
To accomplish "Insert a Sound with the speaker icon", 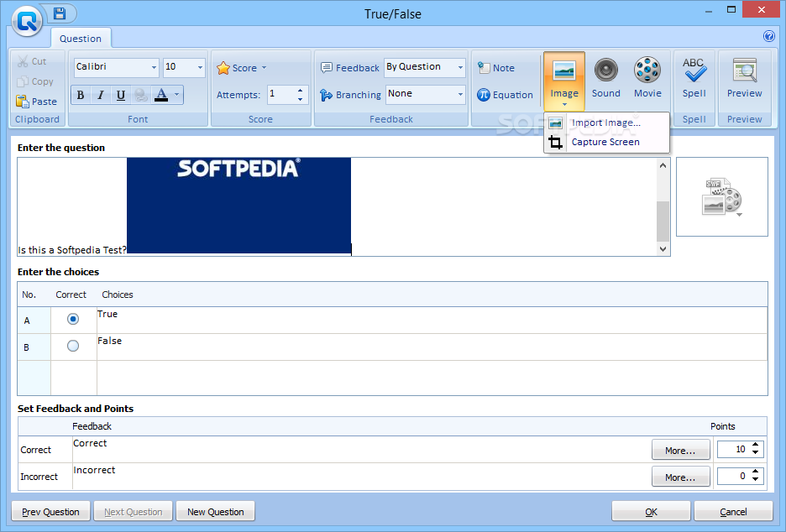I will 606,78.
